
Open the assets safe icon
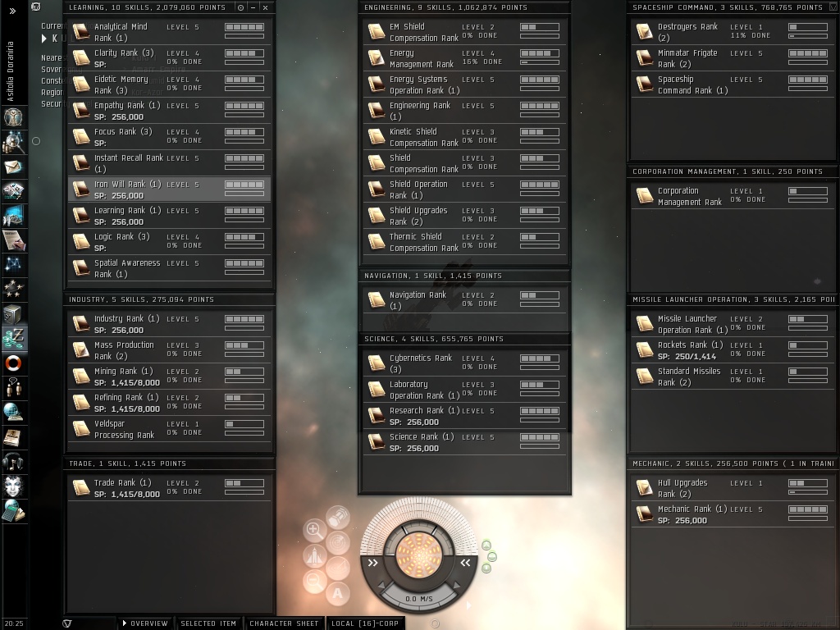pos(13,314)
